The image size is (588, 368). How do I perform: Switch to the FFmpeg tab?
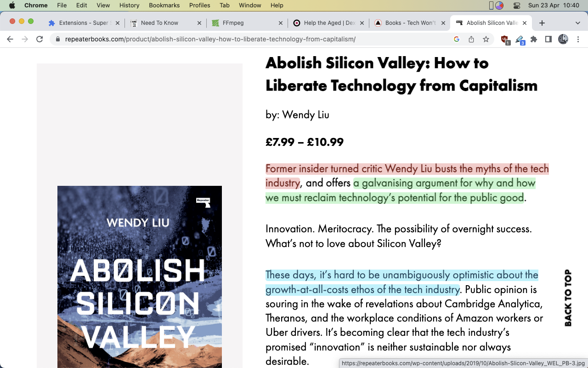click(x=247, y=23)
